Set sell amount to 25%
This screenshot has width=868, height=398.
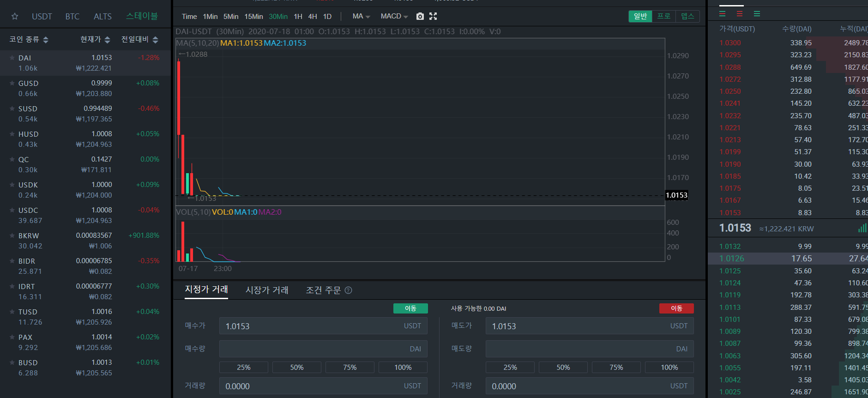(x=510, y=368)
